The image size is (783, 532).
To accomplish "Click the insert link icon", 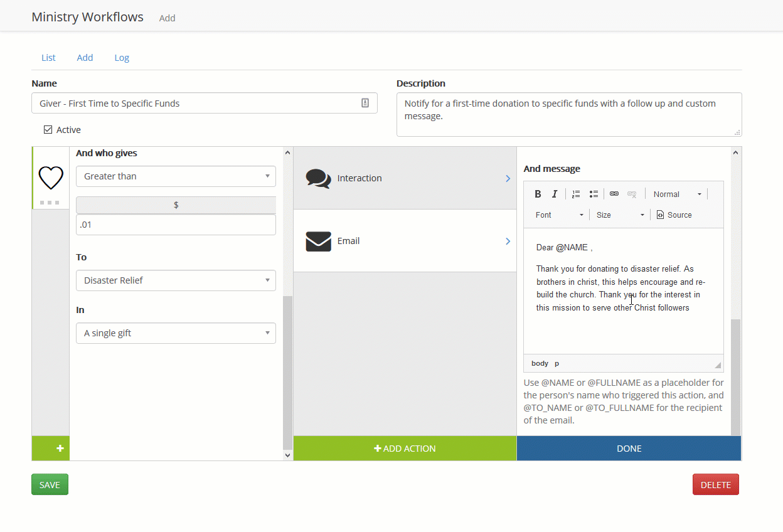I will [x=614, y=194].
